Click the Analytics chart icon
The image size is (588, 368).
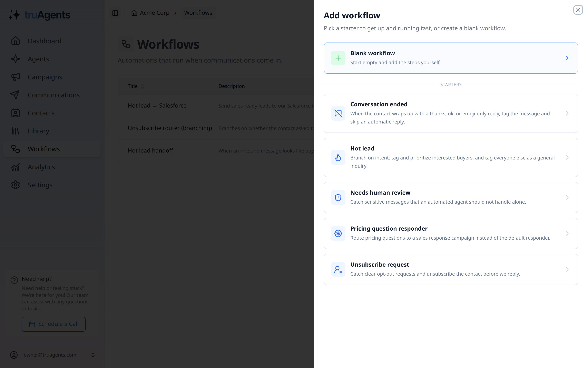pos(16,167)
